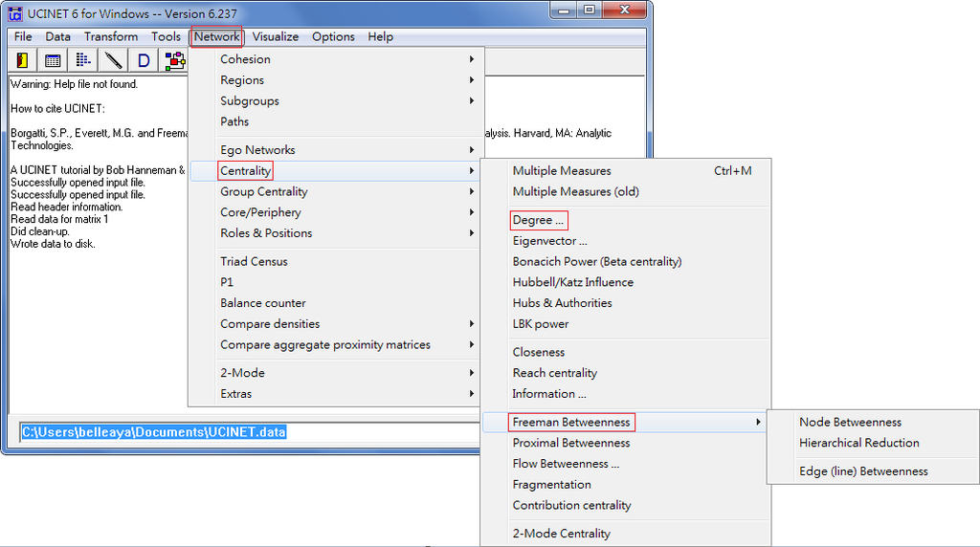Screen dimensions: 980x547
Task: Expand the Extras submenu arrow
Action: (472, 394)
